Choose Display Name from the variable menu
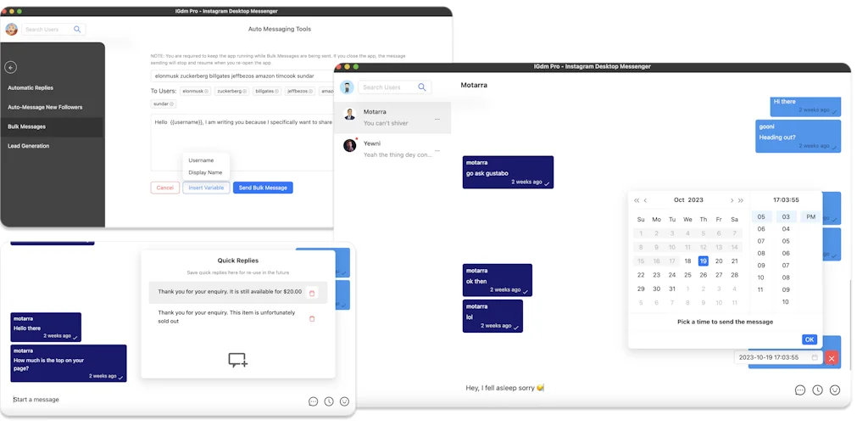The width and height of the screenshot is (868, 426). 206,172
